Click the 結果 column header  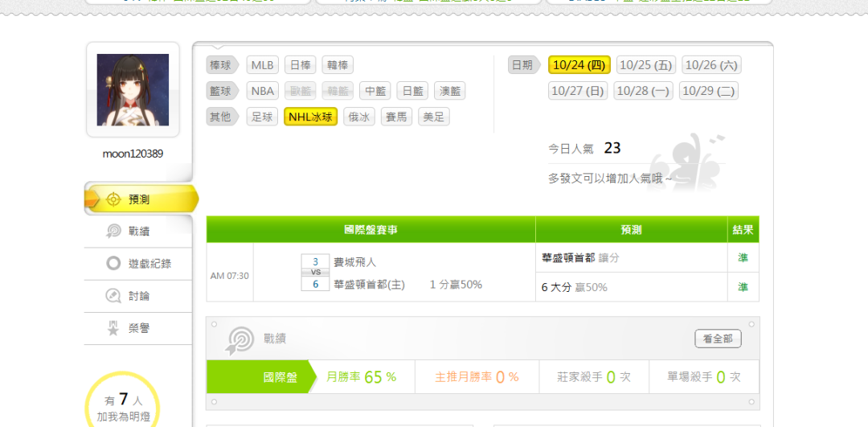[743, 230]
